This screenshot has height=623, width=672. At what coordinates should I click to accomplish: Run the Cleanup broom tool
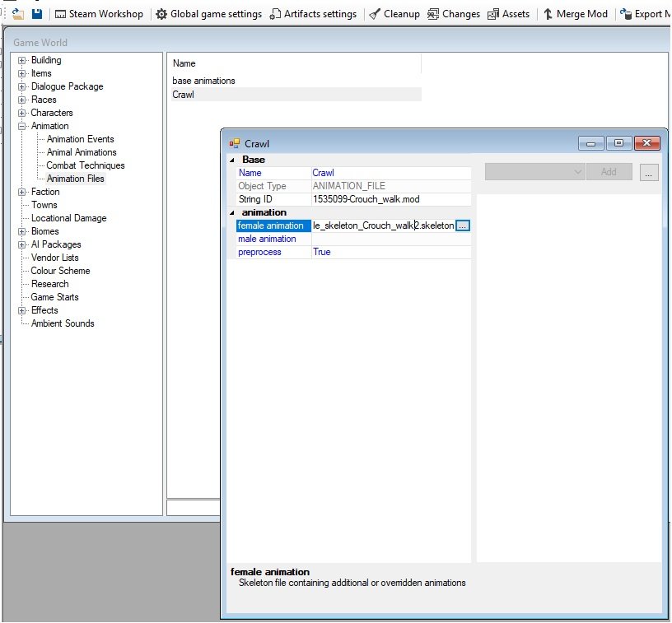coord(394,14)
